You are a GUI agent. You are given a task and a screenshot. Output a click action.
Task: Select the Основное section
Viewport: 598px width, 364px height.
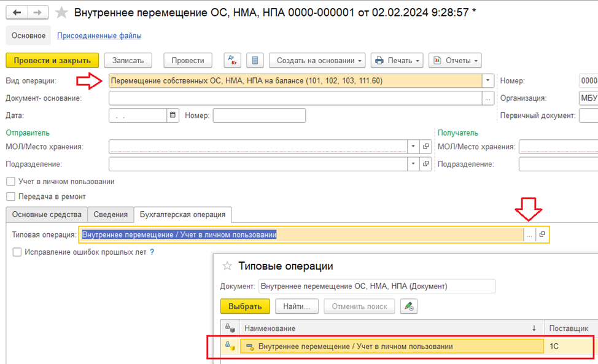click(x=28, y=36)
